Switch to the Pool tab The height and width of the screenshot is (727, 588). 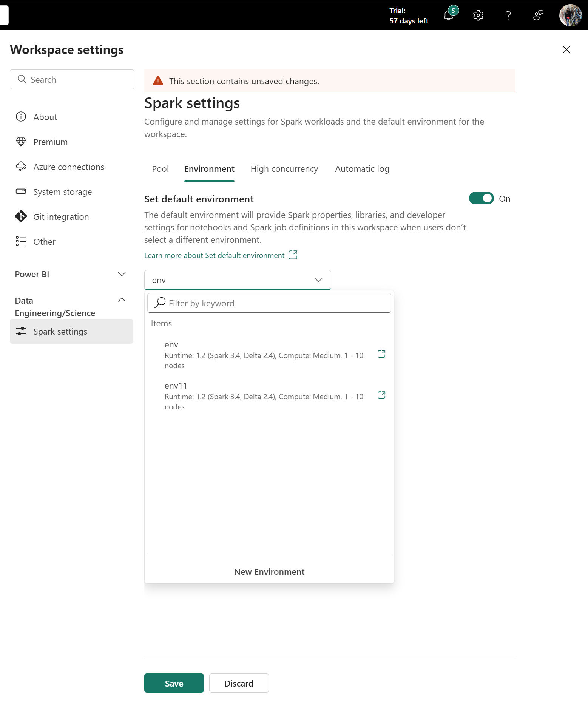point(160,169)
